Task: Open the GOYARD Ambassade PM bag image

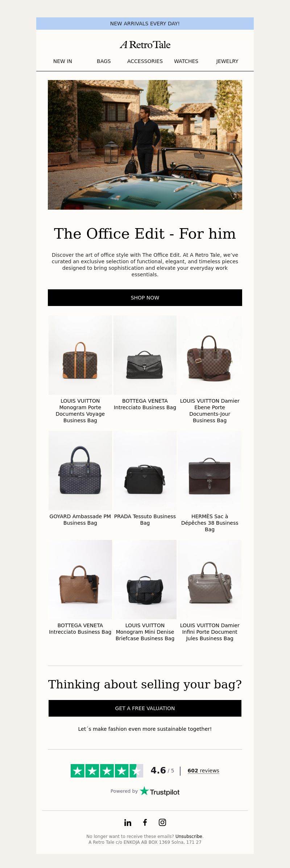Action: click(x=80, y=470)
